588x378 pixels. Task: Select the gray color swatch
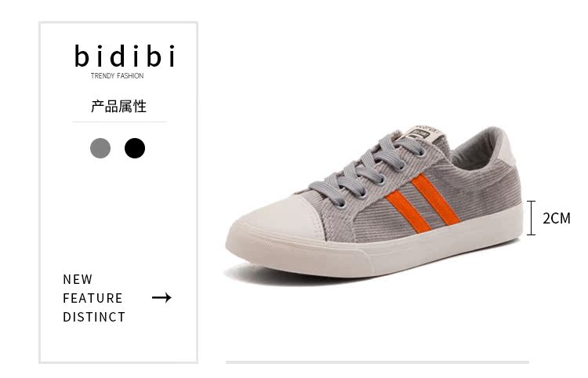coord(100,148)
